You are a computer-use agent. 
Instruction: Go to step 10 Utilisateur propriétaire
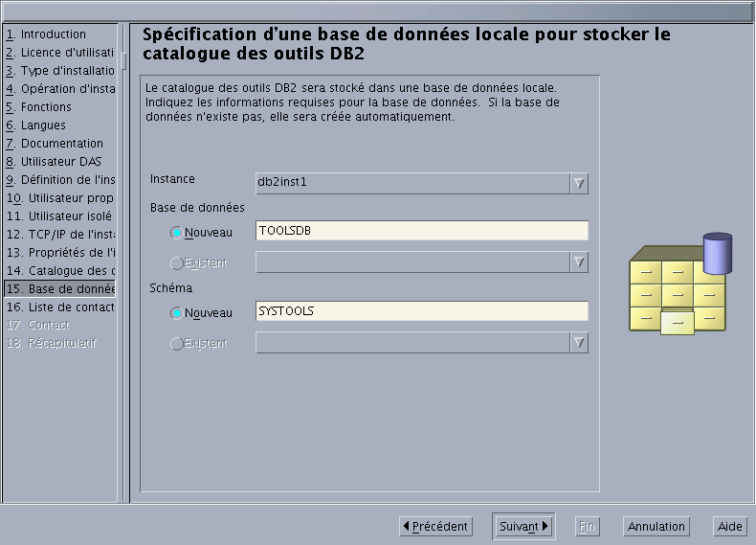tap(59, 198)
